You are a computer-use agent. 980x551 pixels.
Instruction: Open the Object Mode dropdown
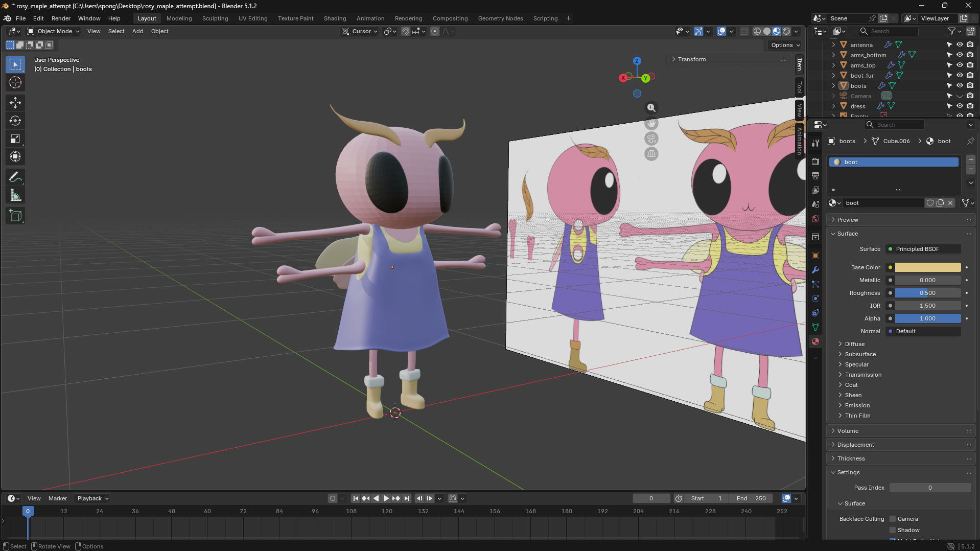(54, 31)
